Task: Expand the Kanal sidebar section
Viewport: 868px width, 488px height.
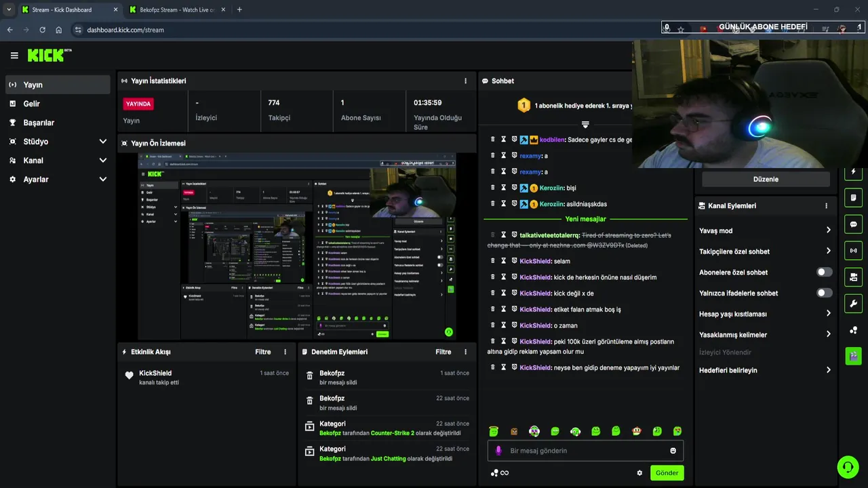Action: coord(103,161)
